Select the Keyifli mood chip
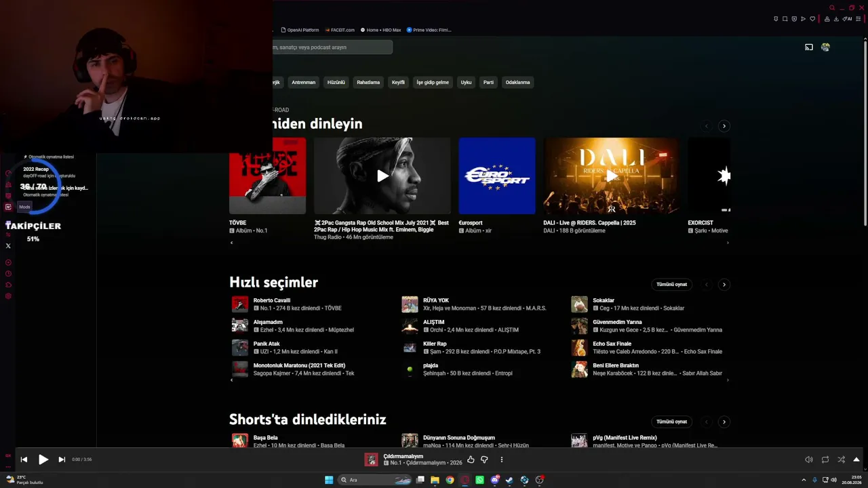 [398, 83]
